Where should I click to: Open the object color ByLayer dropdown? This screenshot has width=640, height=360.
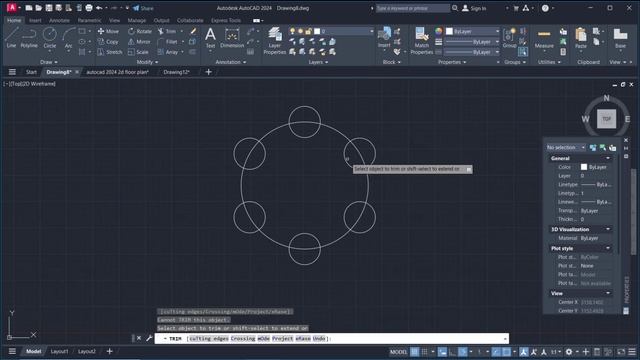click(497, 31)
